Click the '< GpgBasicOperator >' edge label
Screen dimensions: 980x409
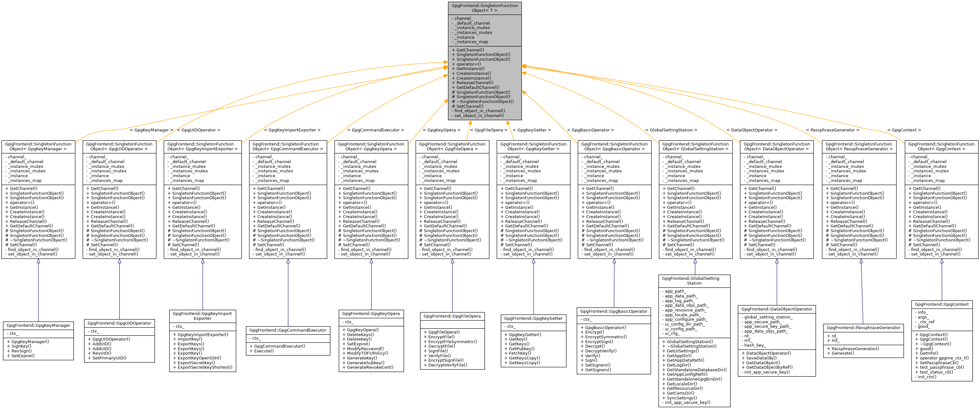point(590,130)
